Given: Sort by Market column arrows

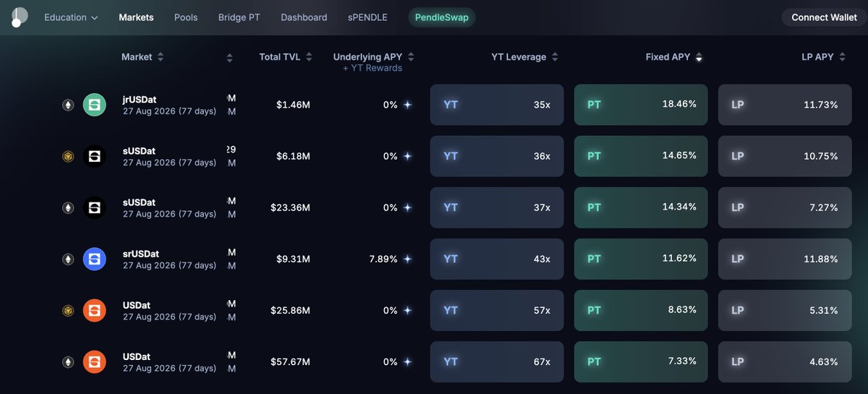Looking at the screenshot, I should pyautogui.click(x=161, y=57).
